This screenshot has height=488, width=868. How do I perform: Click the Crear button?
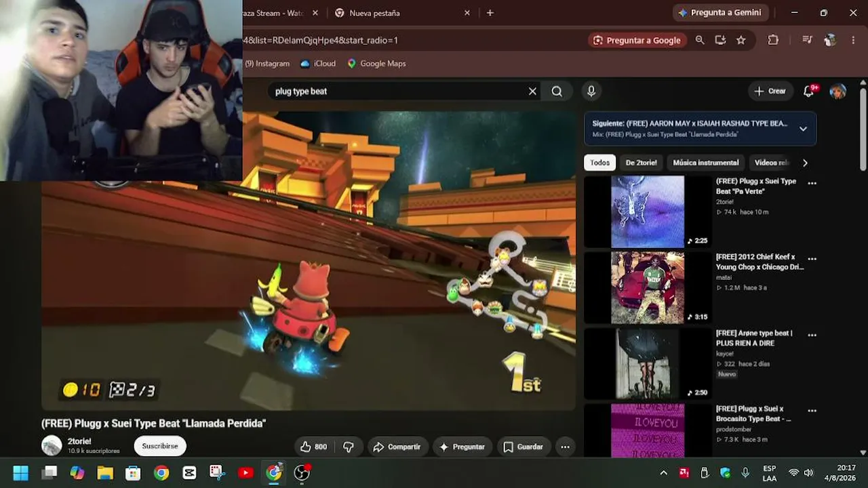click(x=770, y=91)
